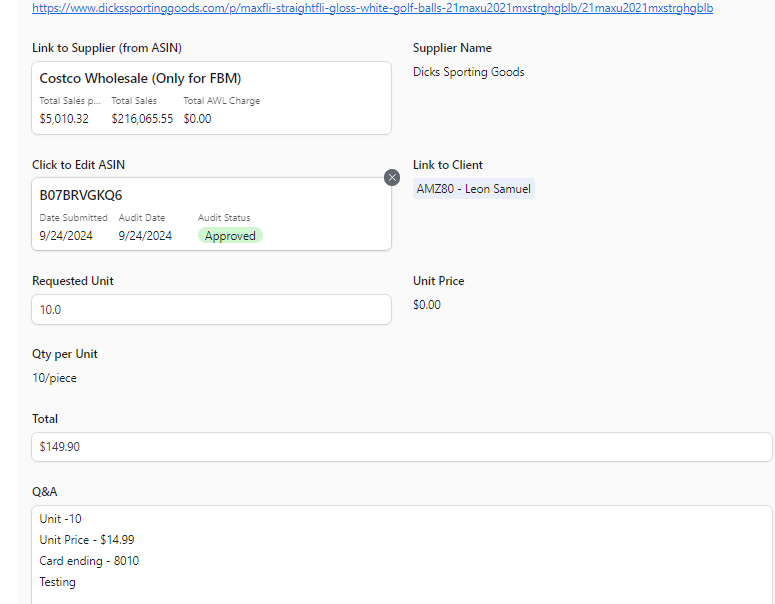This screenshot has height=604, width=775.
Task: Remove the linked ASIN with the X icon
Action: (392, 177)
